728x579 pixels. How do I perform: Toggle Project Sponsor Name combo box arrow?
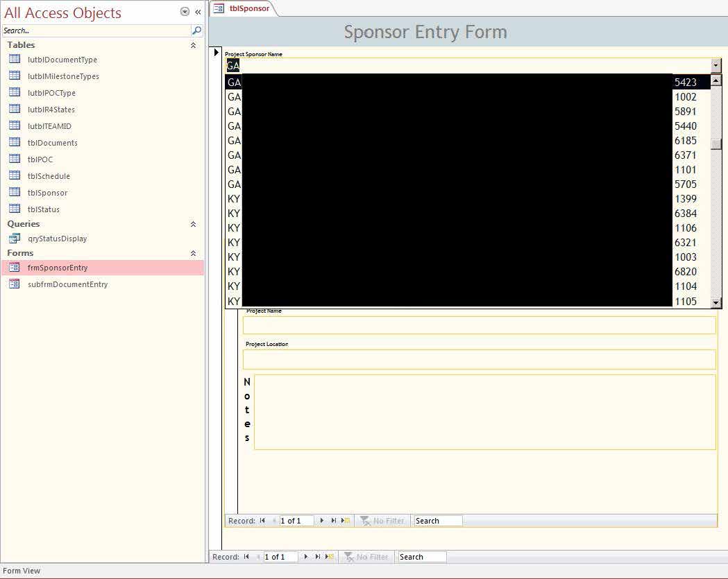coord(716,65)
